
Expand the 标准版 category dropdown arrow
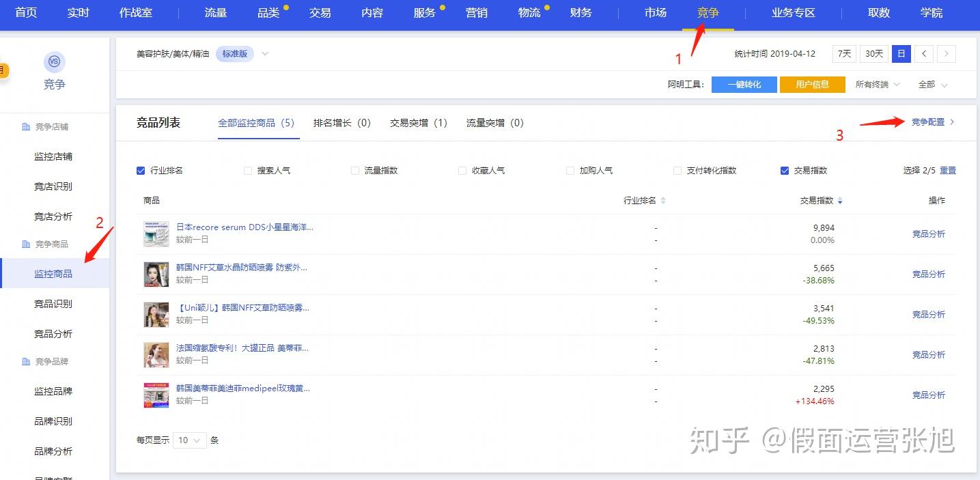pyautogui.click(x=265, y=54)
